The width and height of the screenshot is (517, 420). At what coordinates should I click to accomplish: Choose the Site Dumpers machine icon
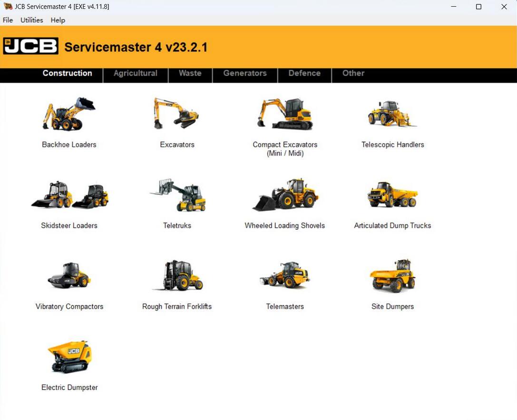pos(392,275)
